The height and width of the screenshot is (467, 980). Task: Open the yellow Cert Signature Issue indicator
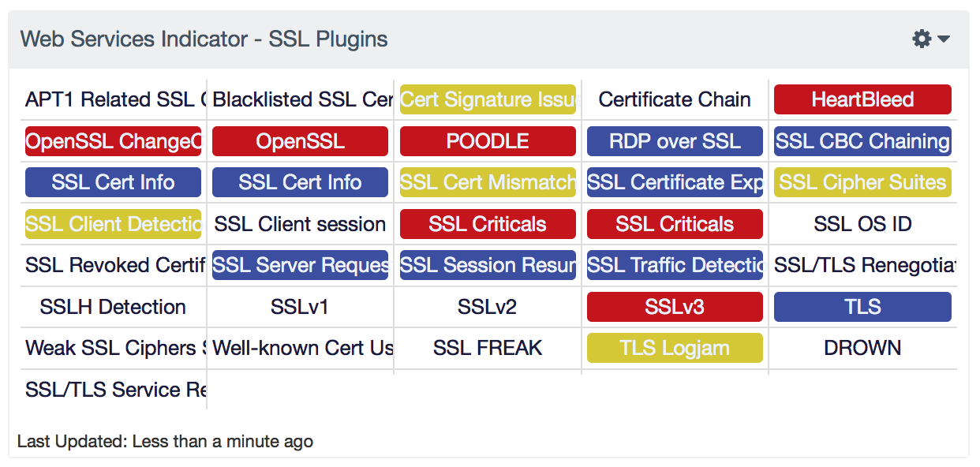tap(488, 100)
